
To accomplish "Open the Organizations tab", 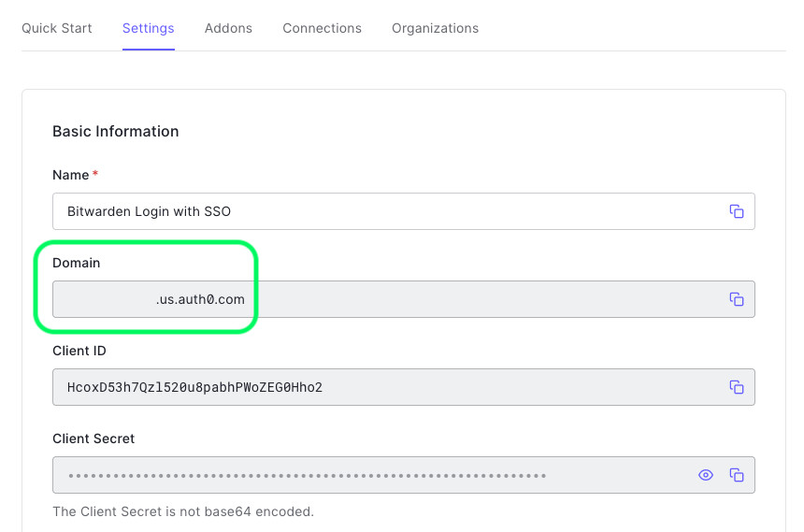I will click(x=435, y=28).
